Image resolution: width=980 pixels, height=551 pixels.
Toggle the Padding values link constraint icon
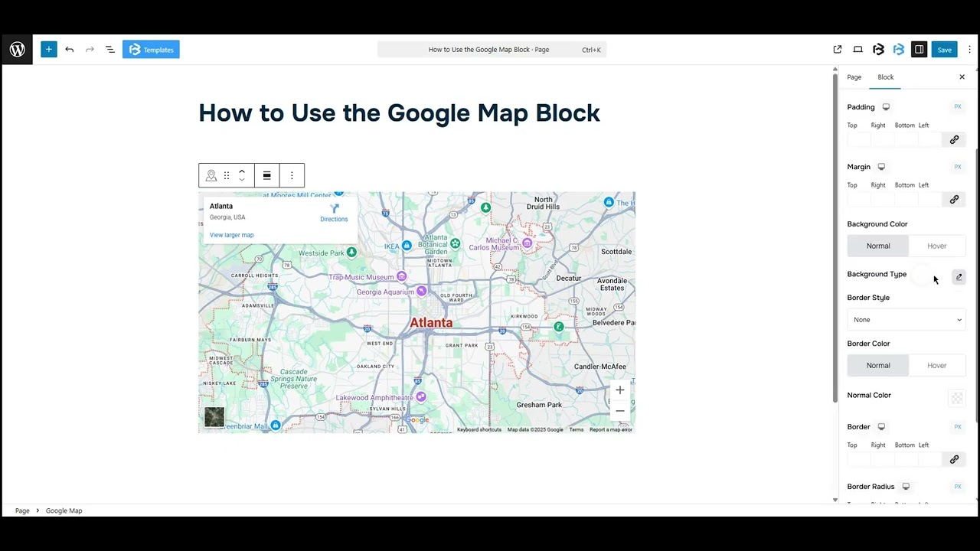pyautogui.click(x=954, y=139)
